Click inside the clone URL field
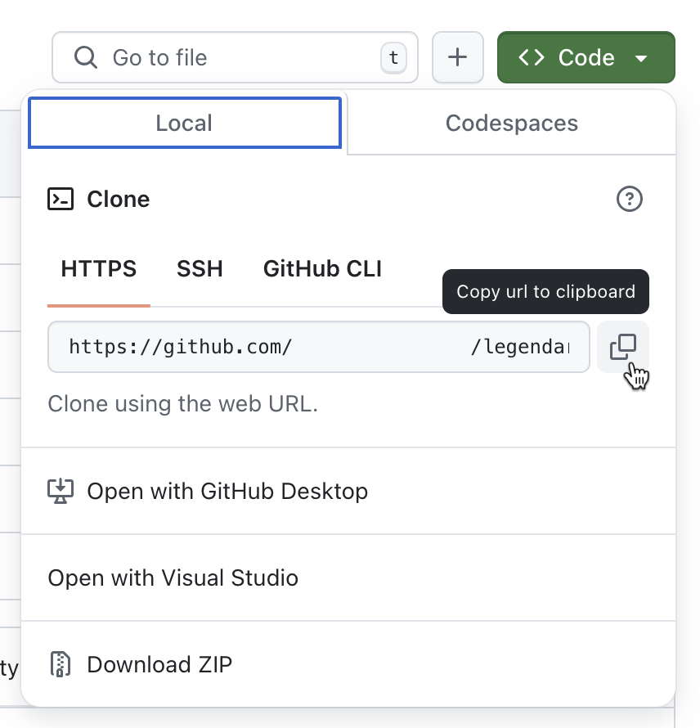 click(x=319, y=347)
